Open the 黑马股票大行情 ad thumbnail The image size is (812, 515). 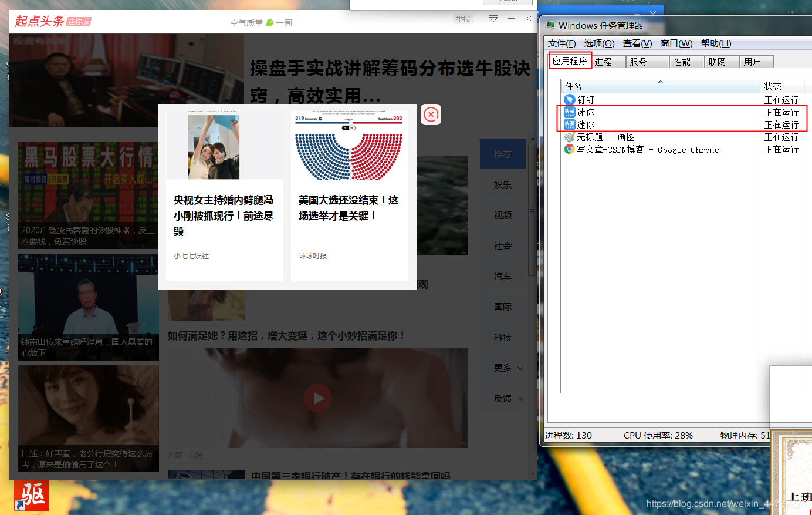tap(88, 195)
